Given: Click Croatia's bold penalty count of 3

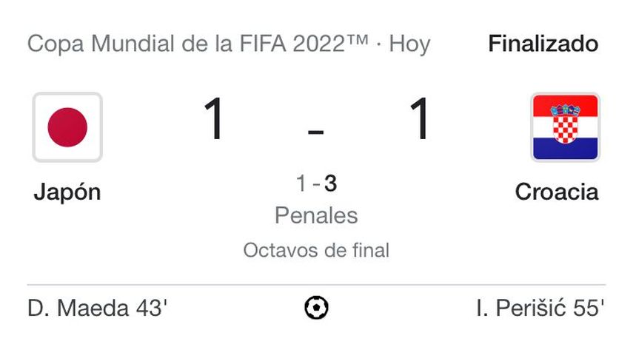Looking at the screenshot, I should (330, 183).
